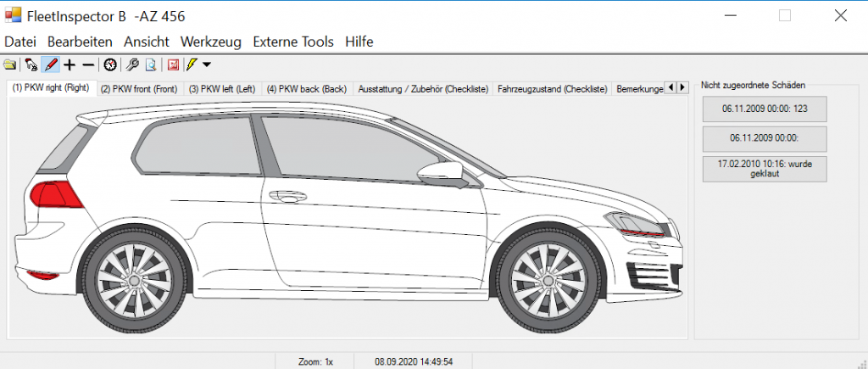The width and height of the screenshot is (868, 369).
Task: Open Fahrzeugzustand checklist tab
Action: point(553,89)
